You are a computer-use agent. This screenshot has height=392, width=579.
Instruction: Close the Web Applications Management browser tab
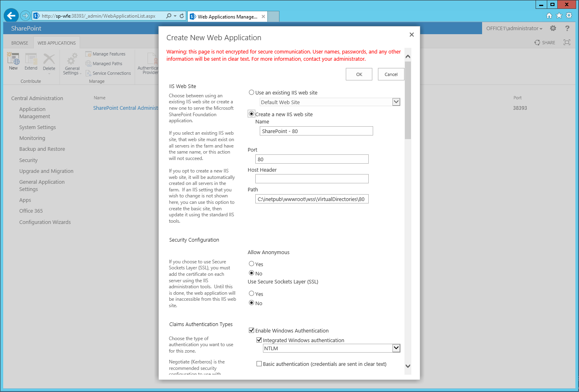click(263, 16)
